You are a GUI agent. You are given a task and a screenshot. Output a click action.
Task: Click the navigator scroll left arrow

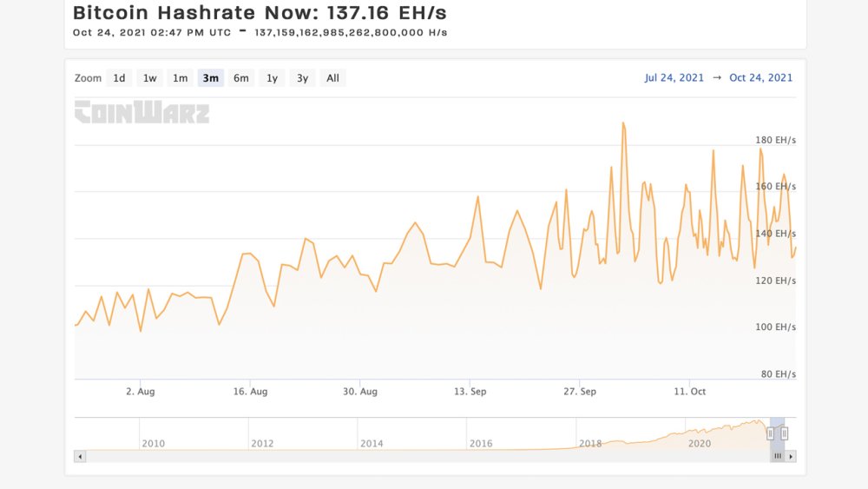[x=80, y=456]
